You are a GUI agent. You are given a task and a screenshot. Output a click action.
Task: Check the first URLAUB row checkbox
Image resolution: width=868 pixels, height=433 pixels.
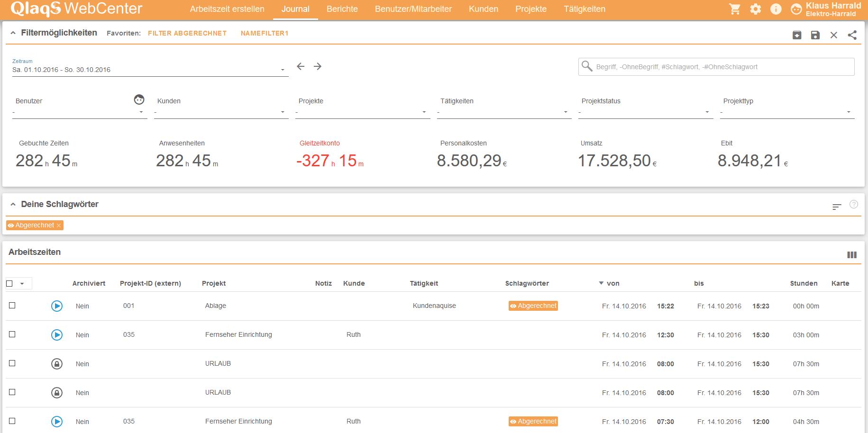point(12,363)
